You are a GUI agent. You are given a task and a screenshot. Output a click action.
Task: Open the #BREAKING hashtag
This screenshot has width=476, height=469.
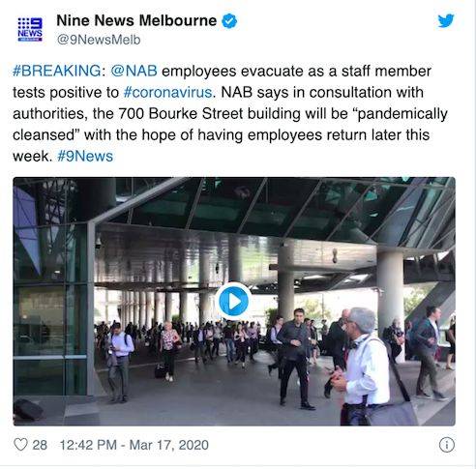[x=57, y=71]
